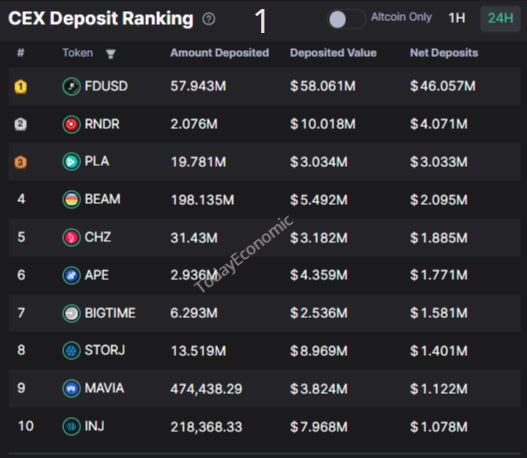Select the $58.061M deposited value

pos(323,86)
